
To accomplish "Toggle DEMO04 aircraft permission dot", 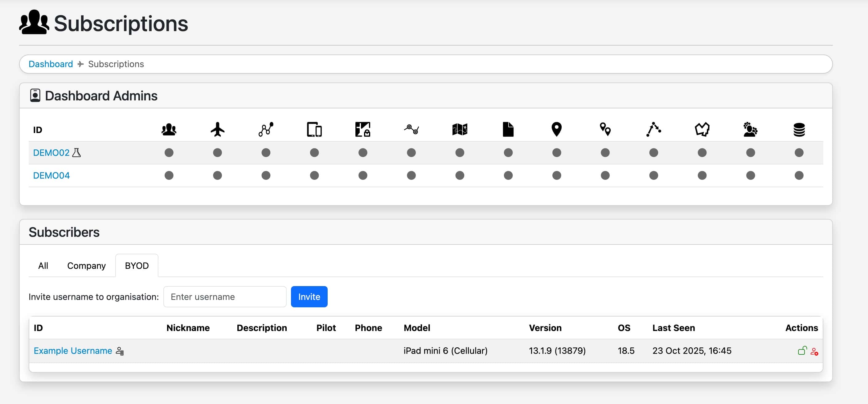I will pos(217,176).
